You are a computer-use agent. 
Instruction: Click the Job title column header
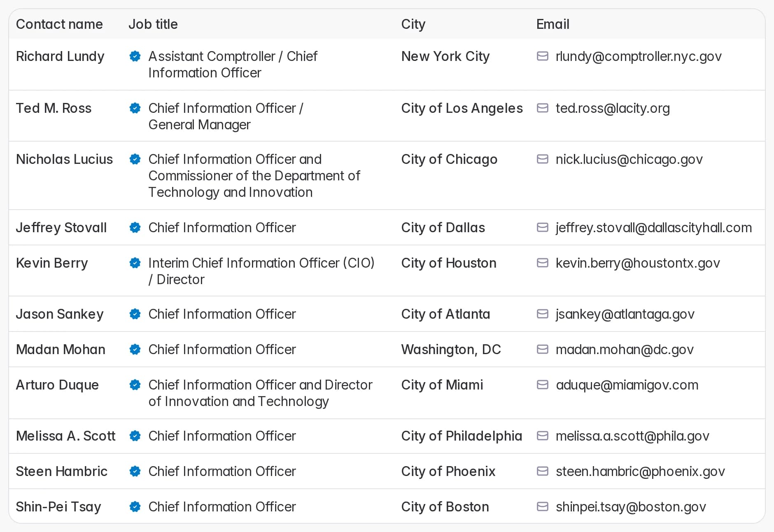pyautogui.click(x=153, y=24)
